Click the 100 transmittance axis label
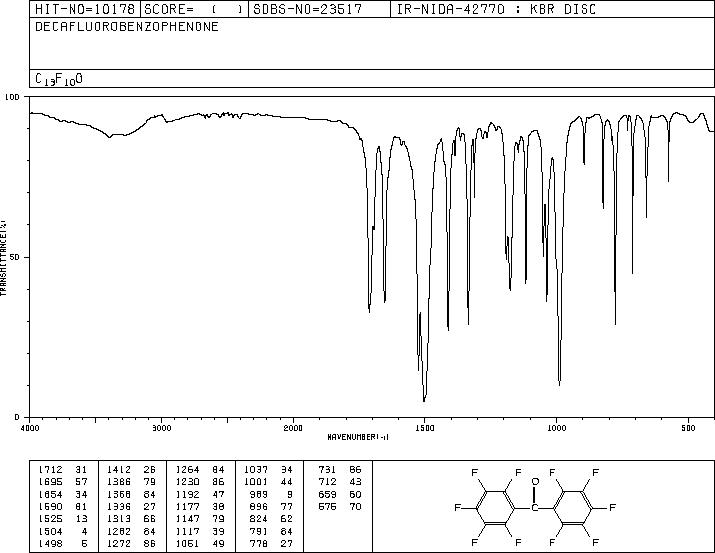The image size is (715, 553). point(13,97)
